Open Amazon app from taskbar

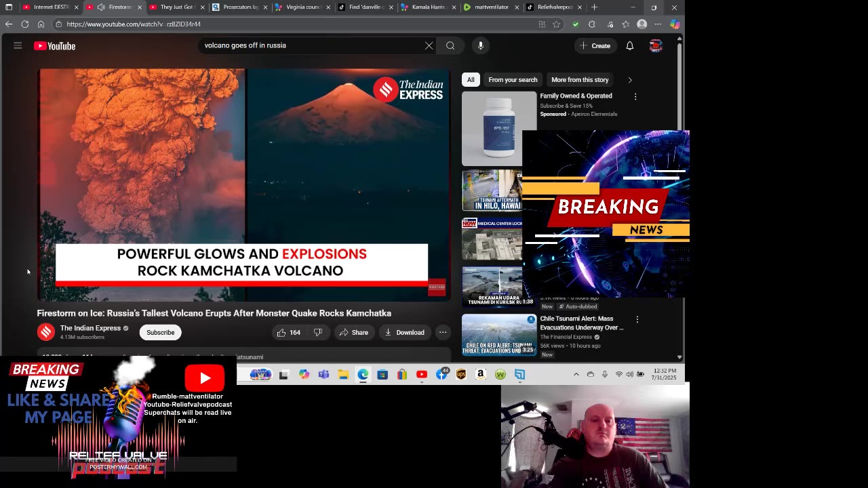coord(481,374)
